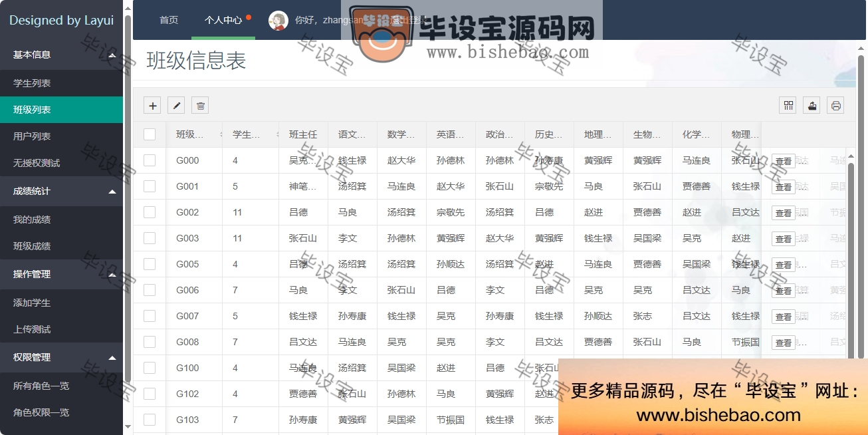868x435 pixels.
Task: Check the box for row G100
Action: [x=150, y=368]
